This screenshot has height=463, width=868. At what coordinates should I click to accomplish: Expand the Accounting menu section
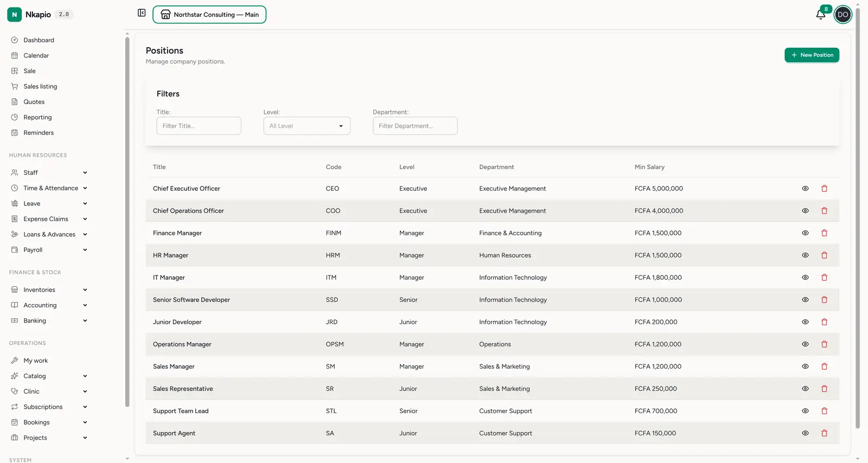(49, 305)
